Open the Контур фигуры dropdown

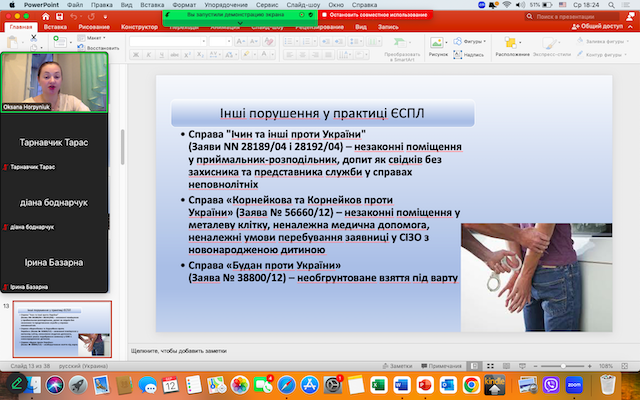pos(602,54)
